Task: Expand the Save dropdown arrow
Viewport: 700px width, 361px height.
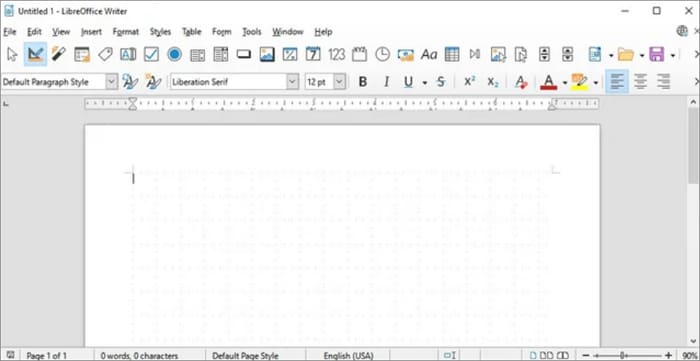Action: (x=673, y=55)
